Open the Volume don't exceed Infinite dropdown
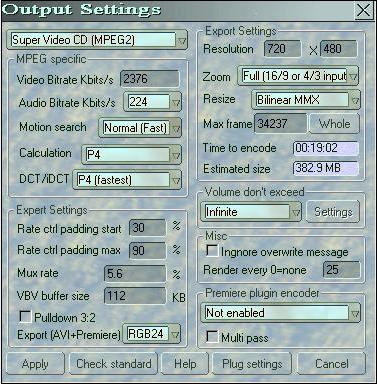This screenshot has height=384, width=377. click(251, 212)
